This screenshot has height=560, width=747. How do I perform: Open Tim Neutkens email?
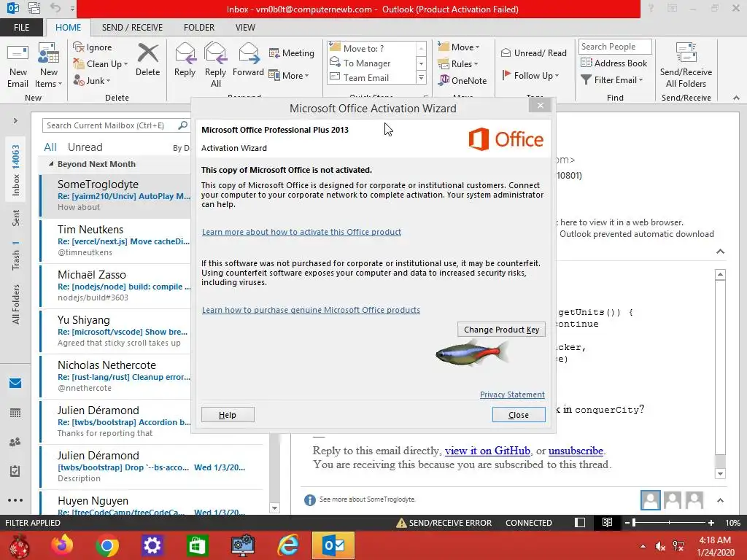(116, 241)
